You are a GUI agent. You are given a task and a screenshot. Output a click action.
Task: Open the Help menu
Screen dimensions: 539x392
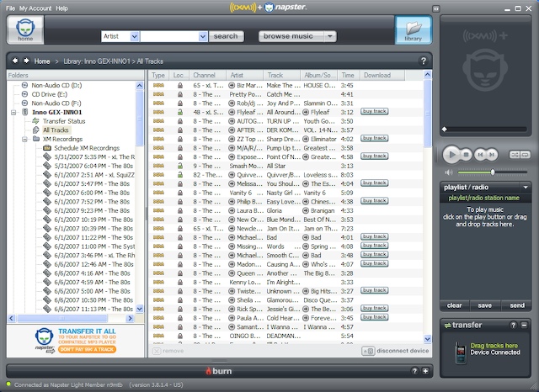click(x=61, y=8)
